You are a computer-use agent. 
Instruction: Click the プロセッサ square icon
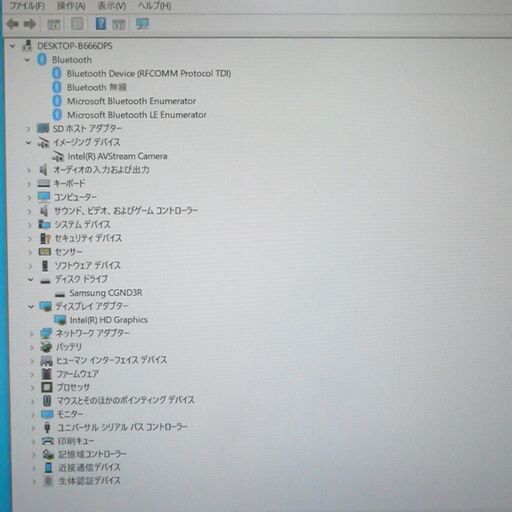tap(47, 388)
